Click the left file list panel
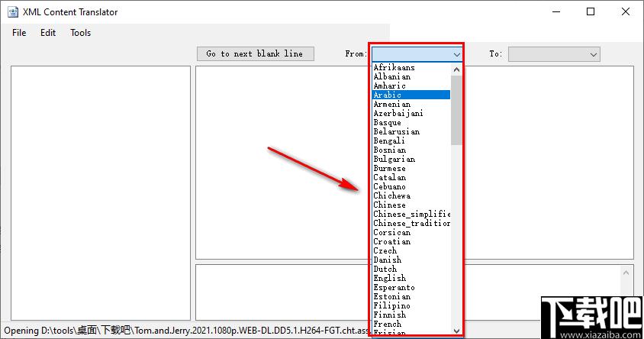 (x=101, y=193)
